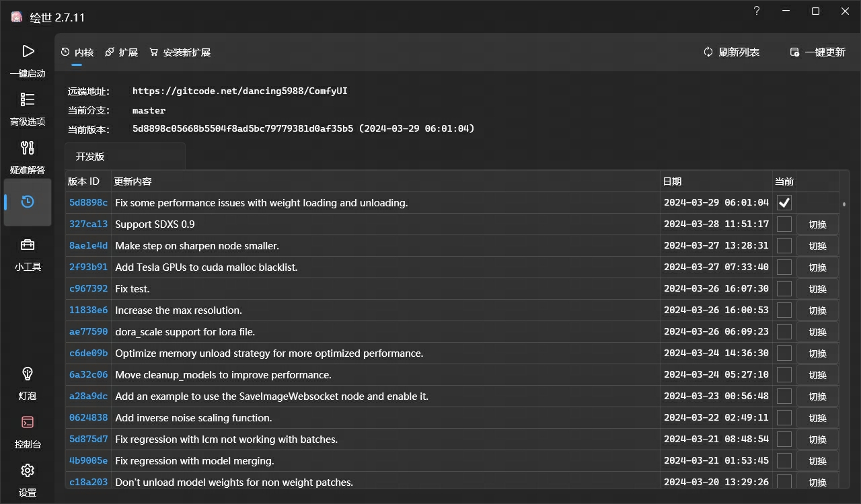Open commit link 5d8898c
The width and height of the screenshot is (861, 504).
pyautogui.click(x=88, y=202)
